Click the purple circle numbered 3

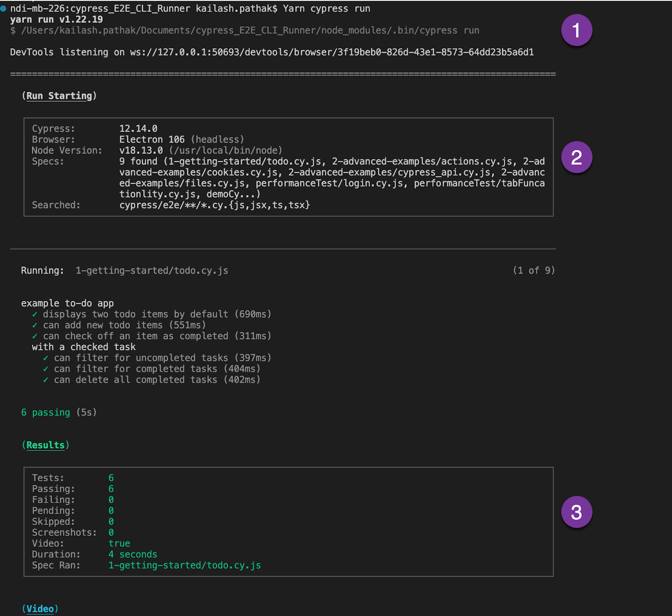tap(576, 512)
